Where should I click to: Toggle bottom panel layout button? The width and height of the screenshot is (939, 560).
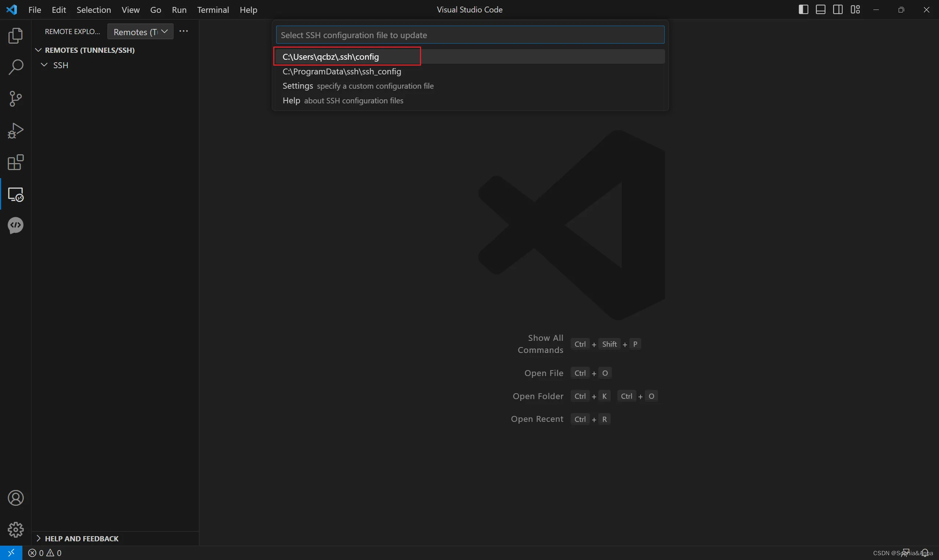point(821,10)
